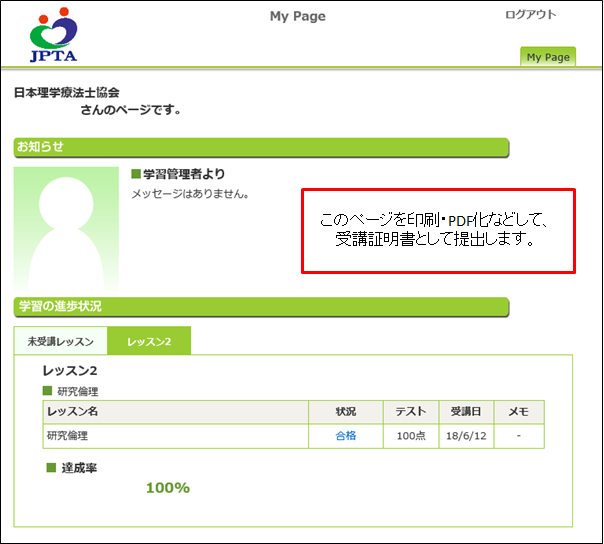
Task: Click the 18/6/12 date cell
Action: click(466, 436)
